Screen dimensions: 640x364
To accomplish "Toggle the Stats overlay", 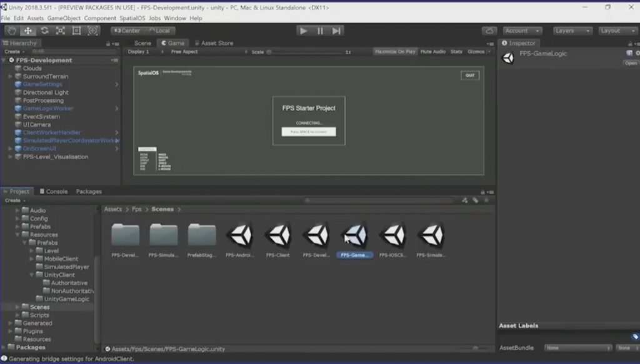I will [x=456, y=52].
